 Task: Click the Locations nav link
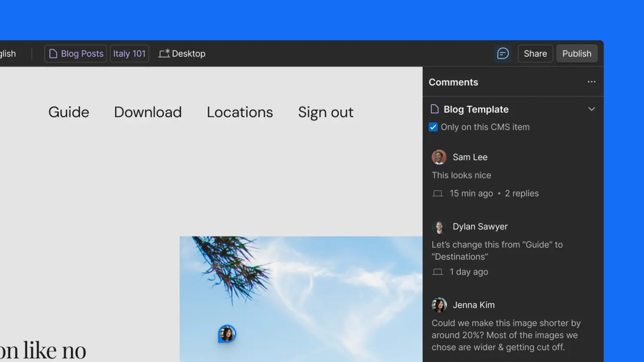click(240, 112)
